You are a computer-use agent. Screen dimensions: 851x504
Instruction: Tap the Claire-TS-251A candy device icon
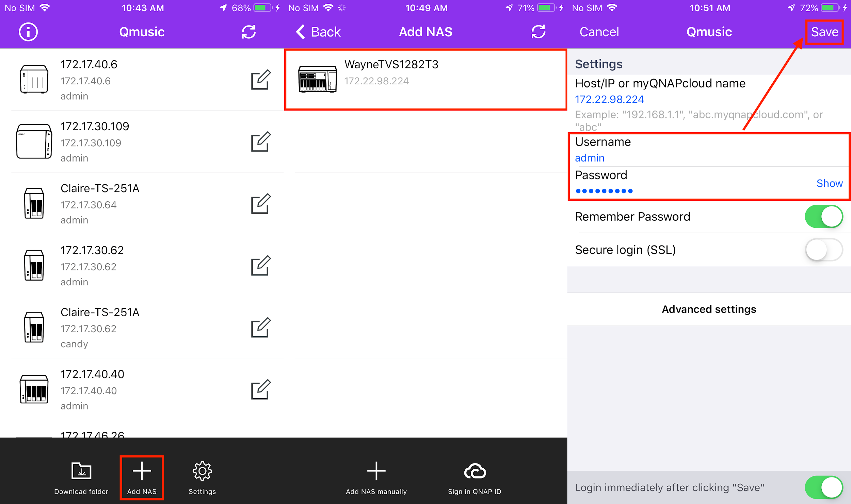34,327
